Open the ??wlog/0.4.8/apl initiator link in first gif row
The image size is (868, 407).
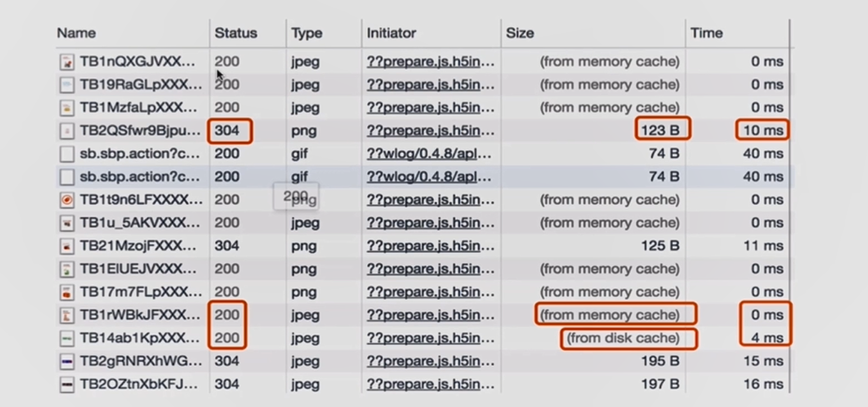pyautogui.click(x=429, y=154)
